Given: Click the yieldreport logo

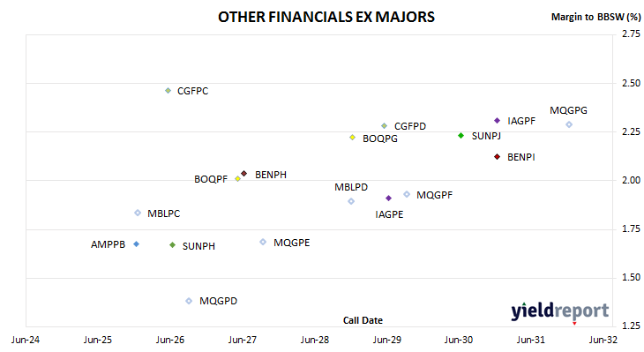Looking at the screenshot, I should tap(560, 311).
